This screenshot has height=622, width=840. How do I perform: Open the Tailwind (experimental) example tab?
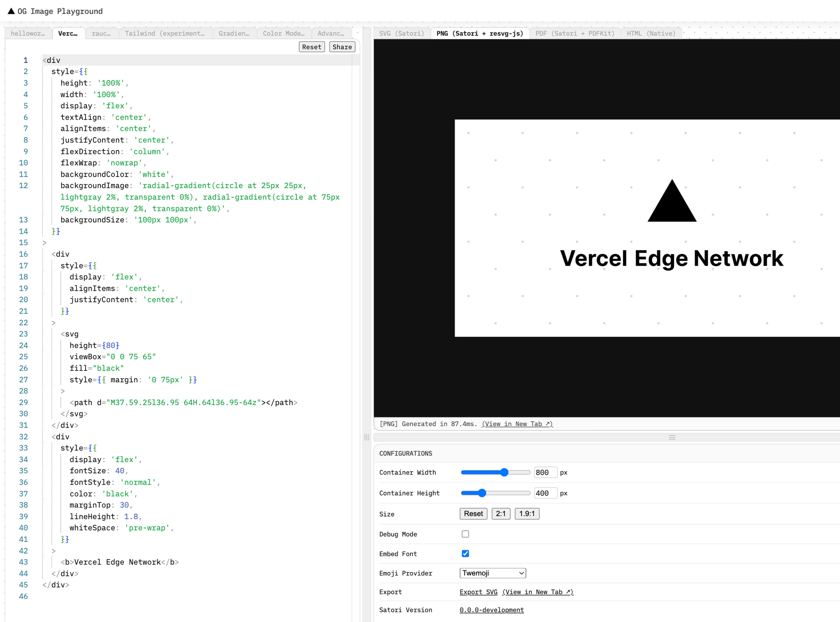pyautogui.click(x=165, y=33)
